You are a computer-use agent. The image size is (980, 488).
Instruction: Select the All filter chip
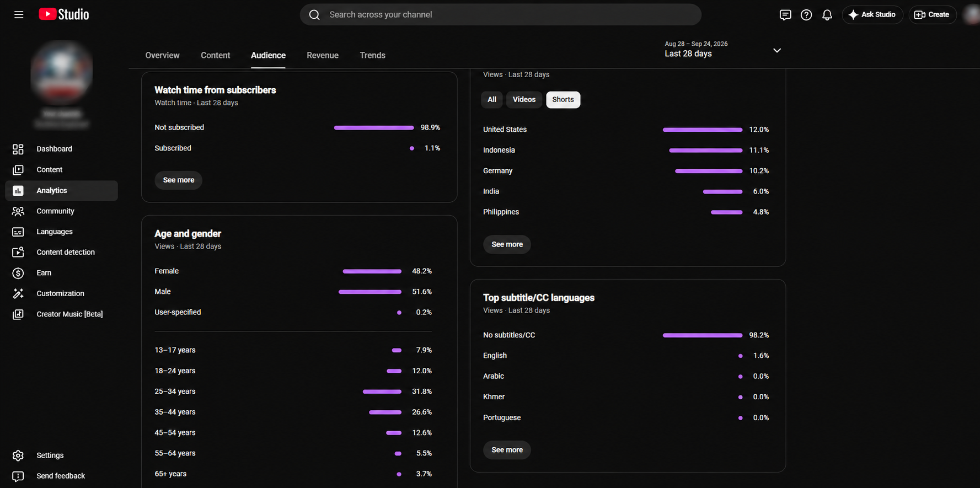coord(492,100)
